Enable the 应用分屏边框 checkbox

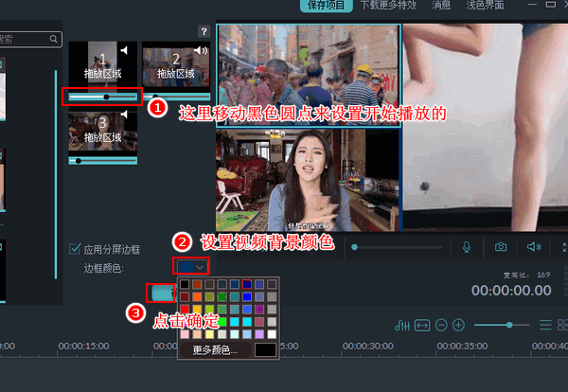74,249
